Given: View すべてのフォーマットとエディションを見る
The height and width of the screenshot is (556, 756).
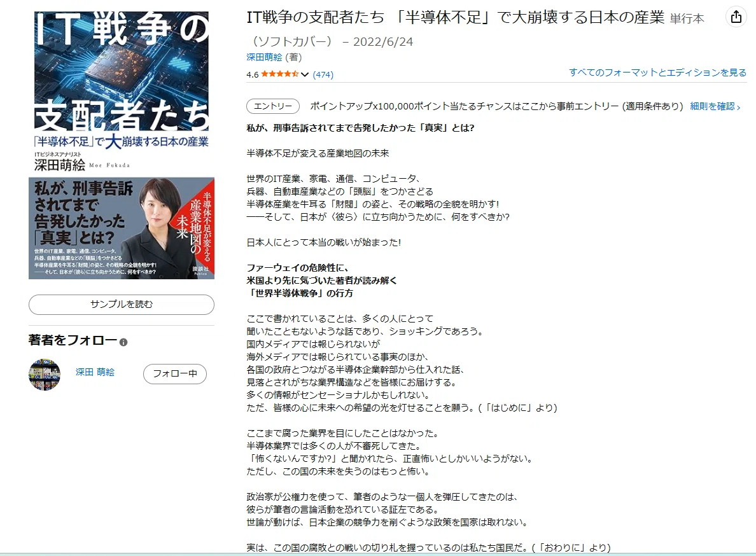Looking at the screenshot, I should point(657,73).
